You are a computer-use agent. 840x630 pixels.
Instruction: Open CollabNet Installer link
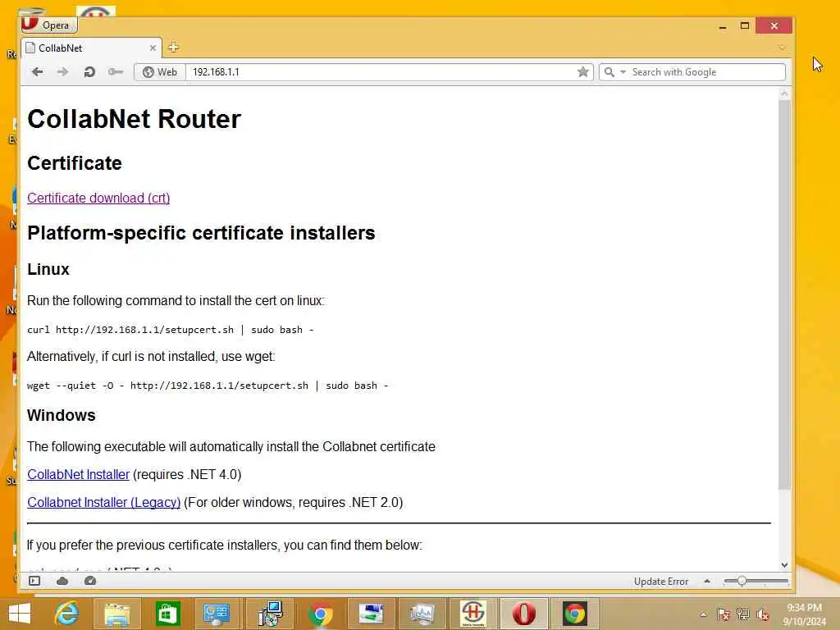coord(78,475)
